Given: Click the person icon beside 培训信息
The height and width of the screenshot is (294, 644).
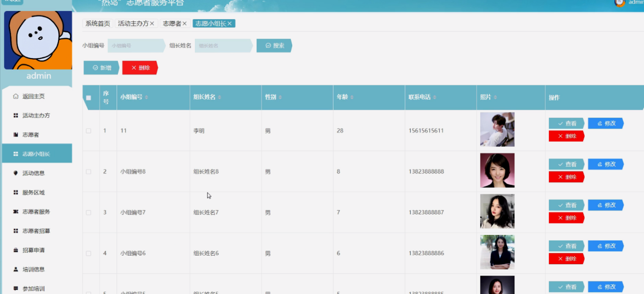Looking at the screenshot, I should pos(16,269).
